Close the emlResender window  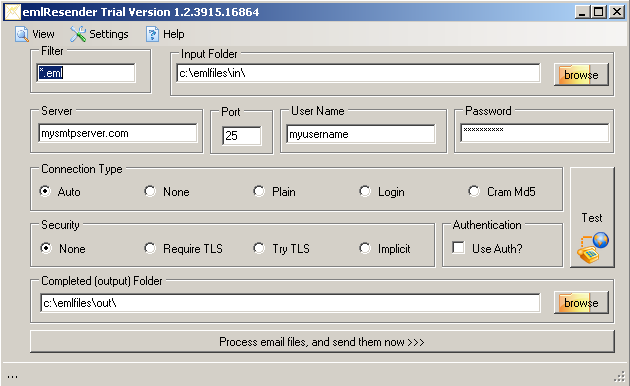click(617, 12)
